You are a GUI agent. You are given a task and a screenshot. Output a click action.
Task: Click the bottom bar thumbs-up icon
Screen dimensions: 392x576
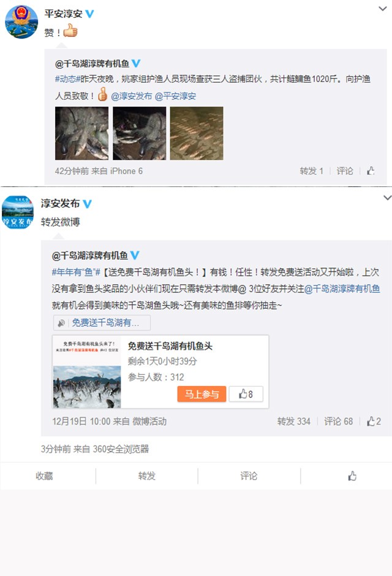(352, 476)
